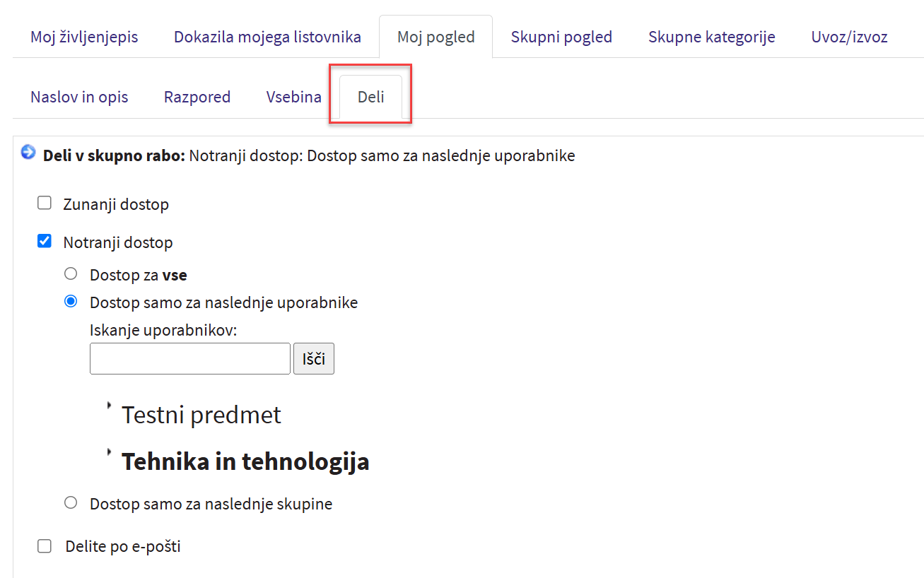
Task: Open the Skupne kategorije tab
Action: [711, 37]
